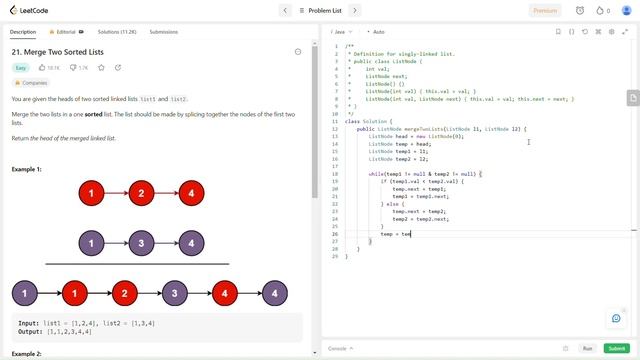The height and width of the screenshot is (360, 640).
Task: Click the LeetCode logo
Action: (29, 10)
